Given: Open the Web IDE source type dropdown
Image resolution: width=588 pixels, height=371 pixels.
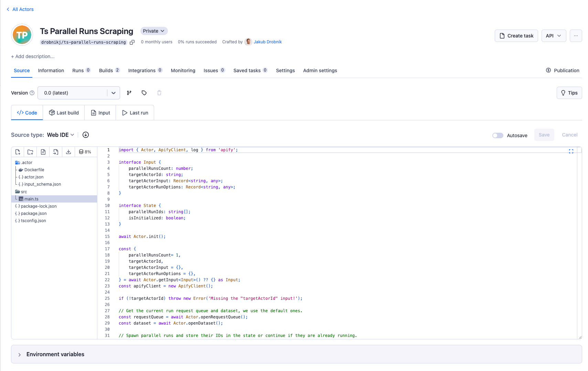Looking at the screenshot, I should pyautogui.click(x=61, y=135).
